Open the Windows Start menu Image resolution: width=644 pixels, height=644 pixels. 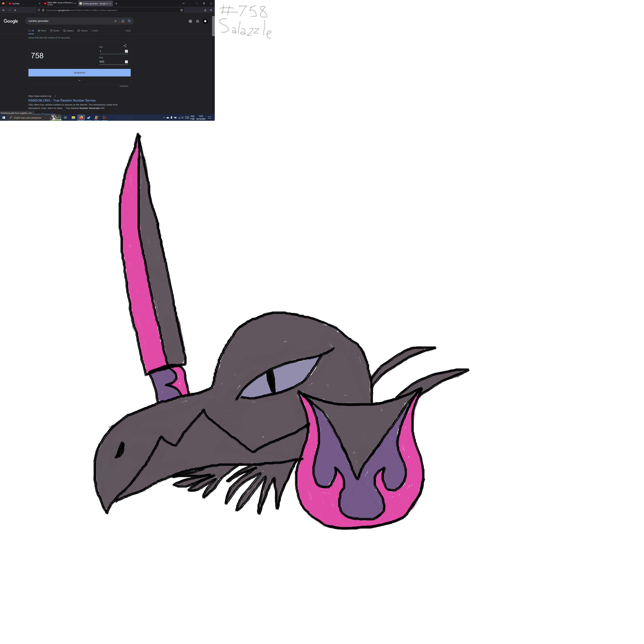click(4, 118)
